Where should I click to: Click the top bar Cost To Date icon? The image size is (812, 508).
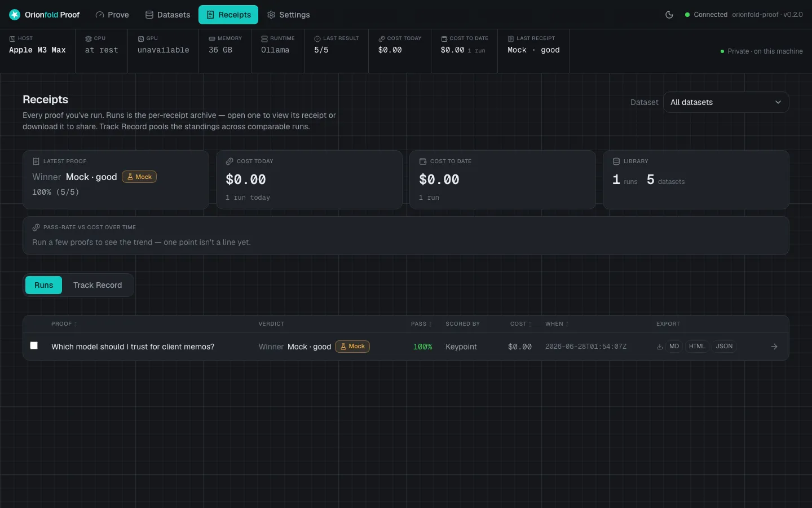444,38
